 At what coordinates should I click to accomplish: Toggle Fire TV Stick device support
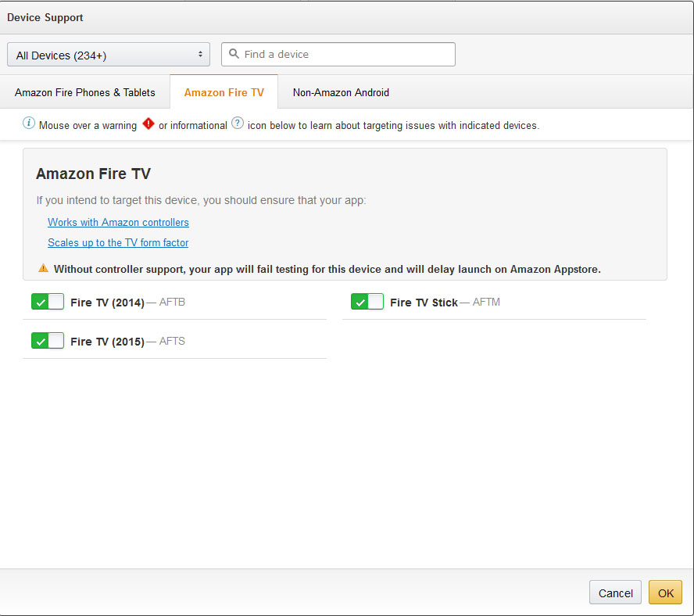coord(367,302)
